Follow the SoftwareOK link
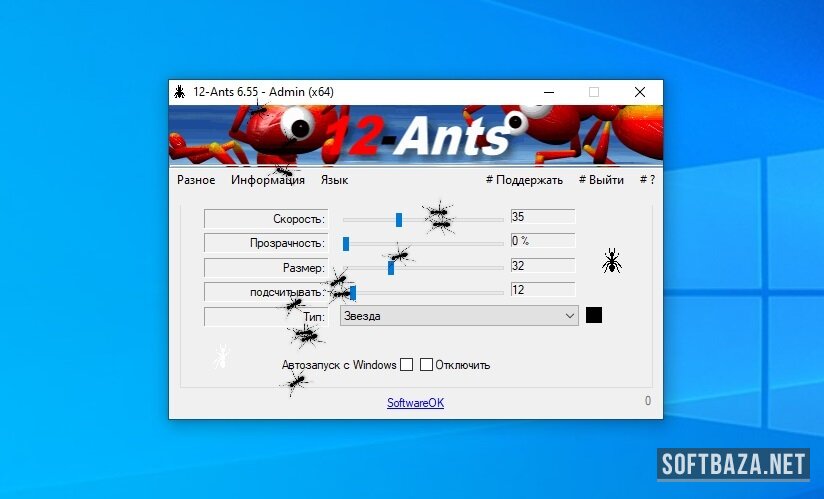The image size is (824, 499). [x=415, y=403]
